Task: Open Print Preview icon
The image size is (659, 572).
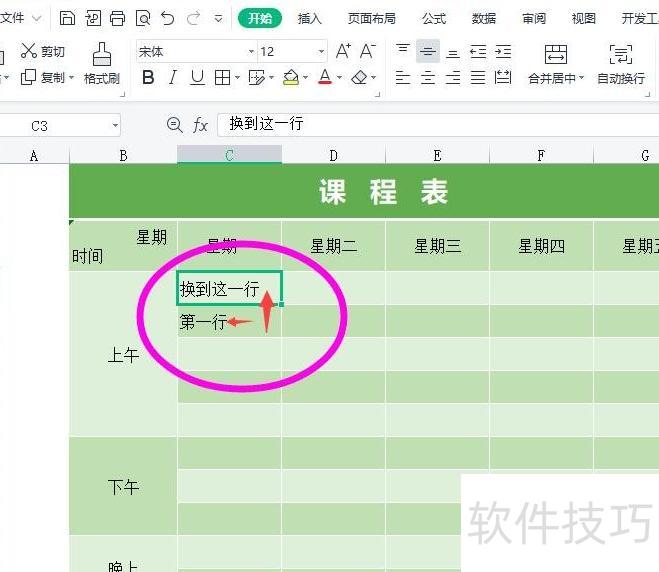Action: pos(143,18)
